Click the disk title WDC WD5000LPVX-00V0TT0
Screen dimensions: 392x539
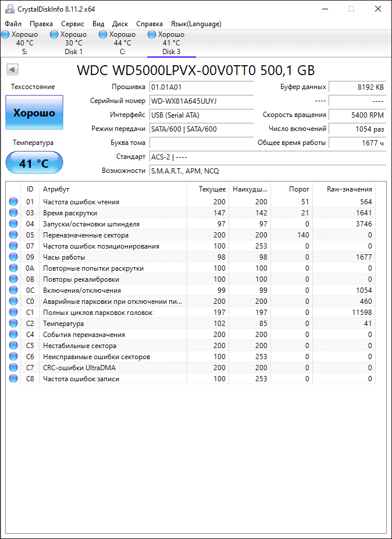point(195,70)
